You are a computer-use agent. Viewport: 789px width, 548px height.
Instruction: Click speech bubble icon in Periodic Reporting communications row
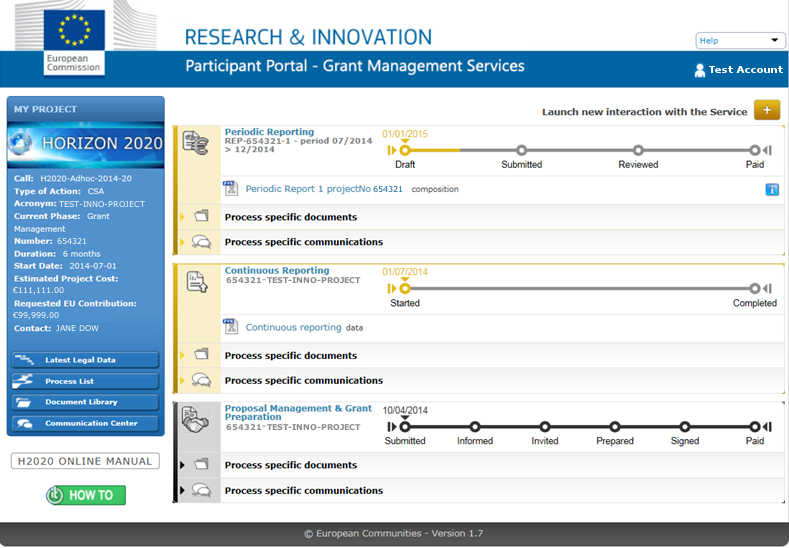[x=201, y=242]
